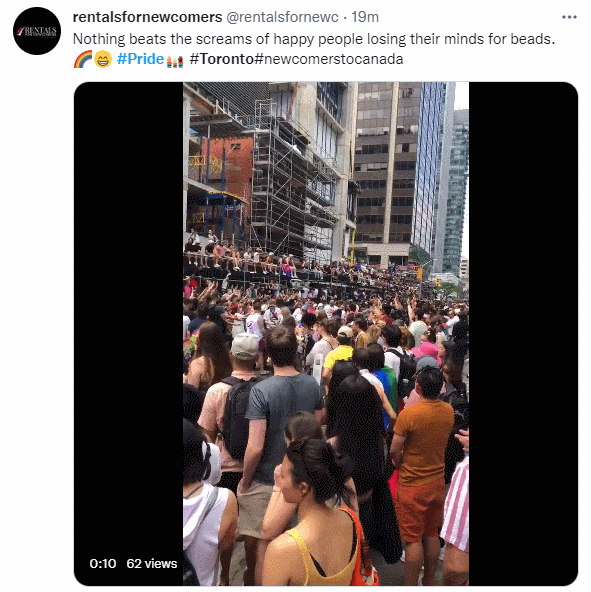Click the 0:10 video duration label
591x592 pixels.
pyautogui.click(x=103, y=564)
